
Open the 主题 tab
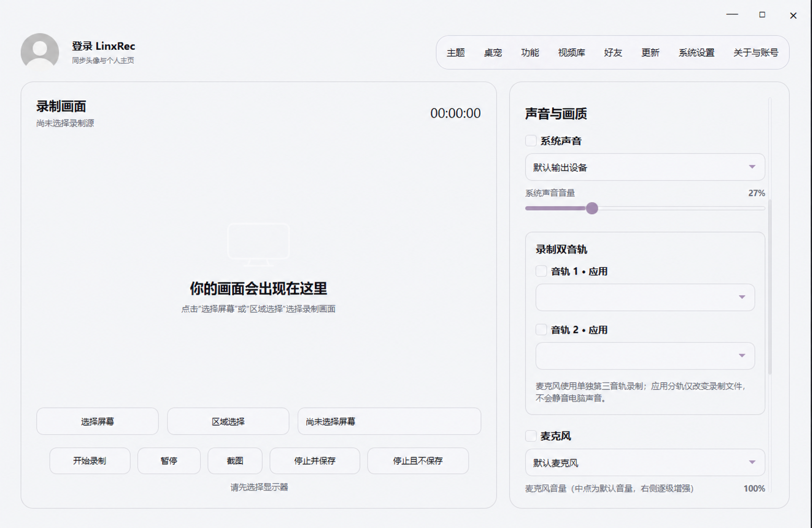coord(456,53)
